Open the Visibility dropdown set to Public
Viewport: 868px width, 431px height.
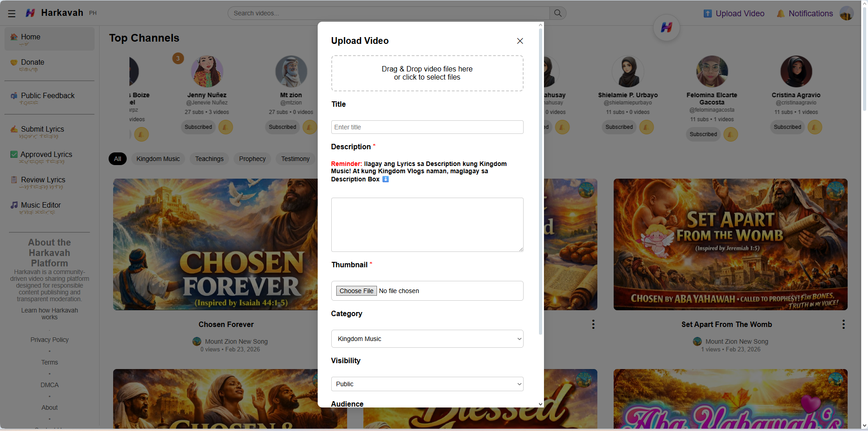pyautogui.click(x=426, y=384)
